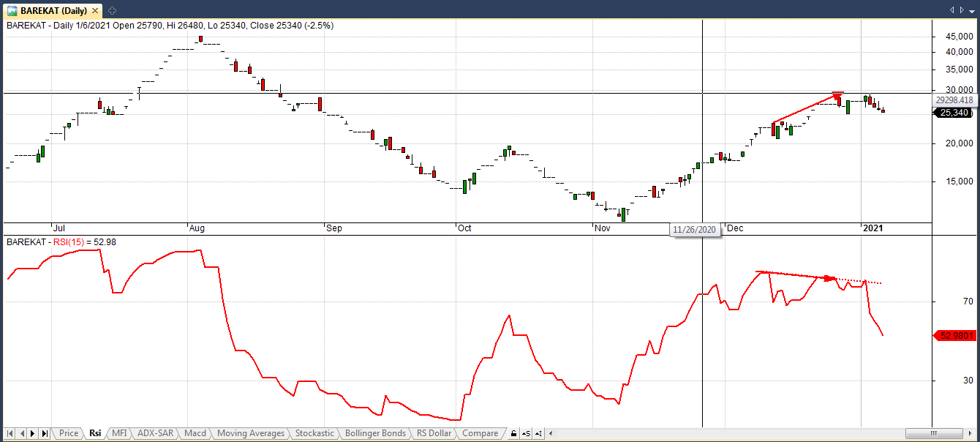This screenshot has width=980, height=442.
Task: Go to previous chart sheet arrow
Action: (x=22, y=434)
